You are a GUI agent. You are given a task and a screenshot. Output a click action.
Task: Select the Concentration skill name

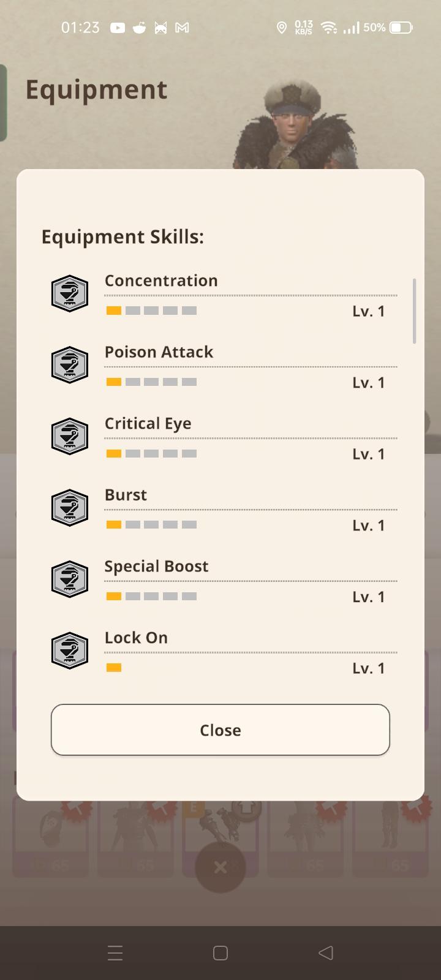pyautogui.click(x=161, y=281)
